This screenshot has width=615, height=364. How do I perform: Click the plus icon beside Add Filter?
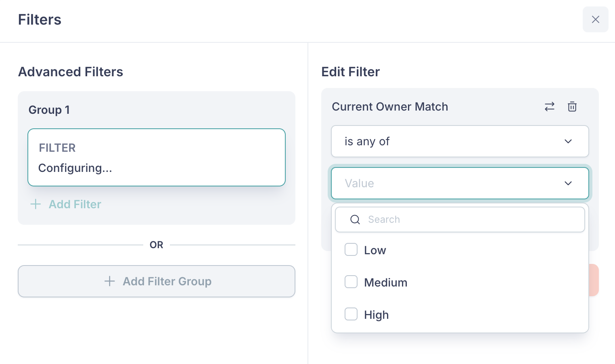click(x=36, y=204)
